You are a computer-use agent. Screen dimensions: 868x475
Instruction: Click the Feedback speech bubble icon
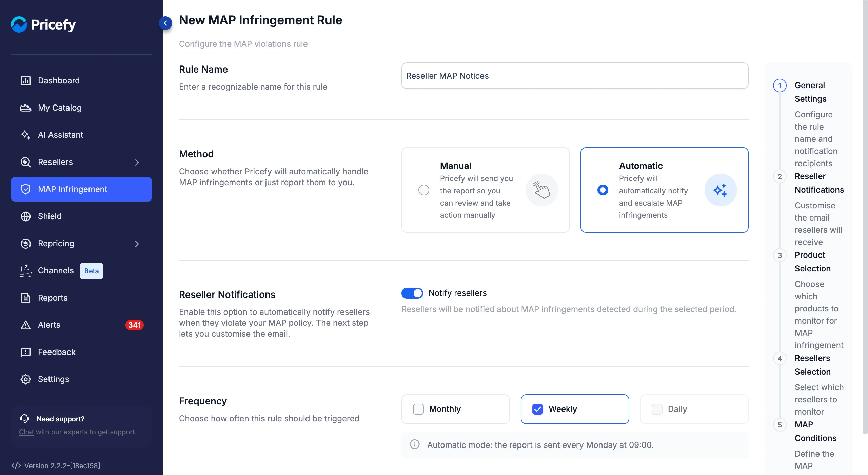(26, 352)
